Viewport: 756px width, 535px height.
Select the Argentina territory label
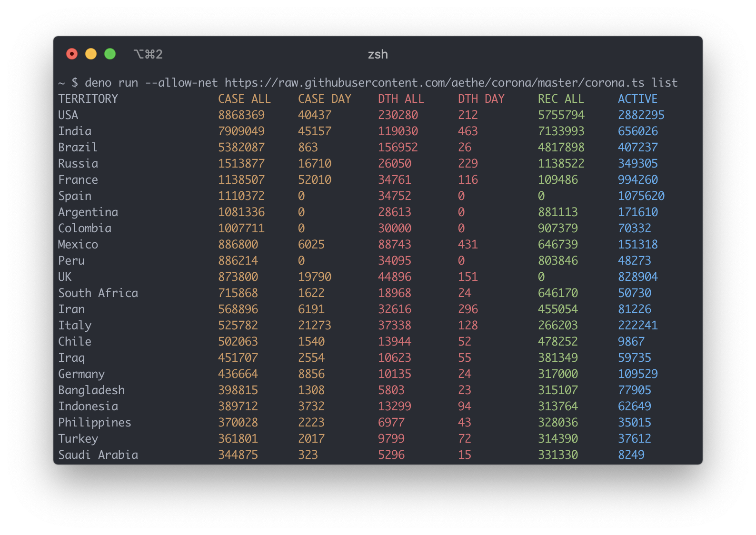(88, 212)
